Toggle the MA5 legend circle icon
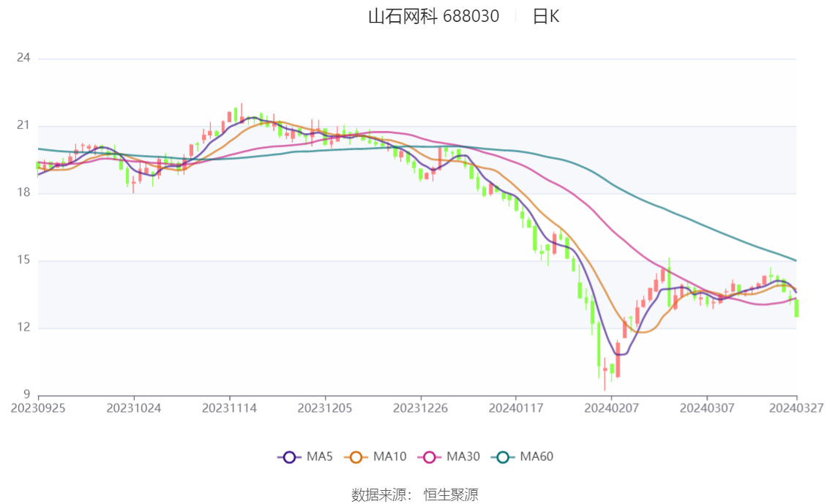This screenshot has height=504, width=830. click(x=289, y=457)
